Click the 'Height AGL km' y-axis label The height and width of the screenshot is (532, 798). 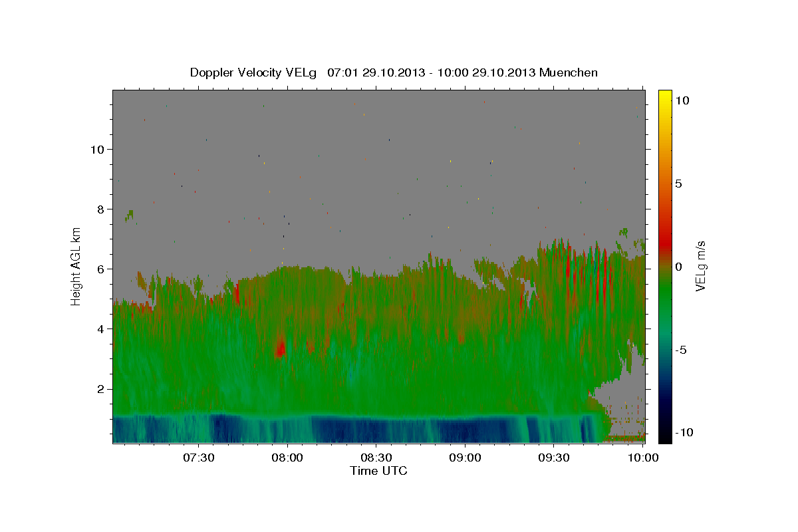[76, 266]
